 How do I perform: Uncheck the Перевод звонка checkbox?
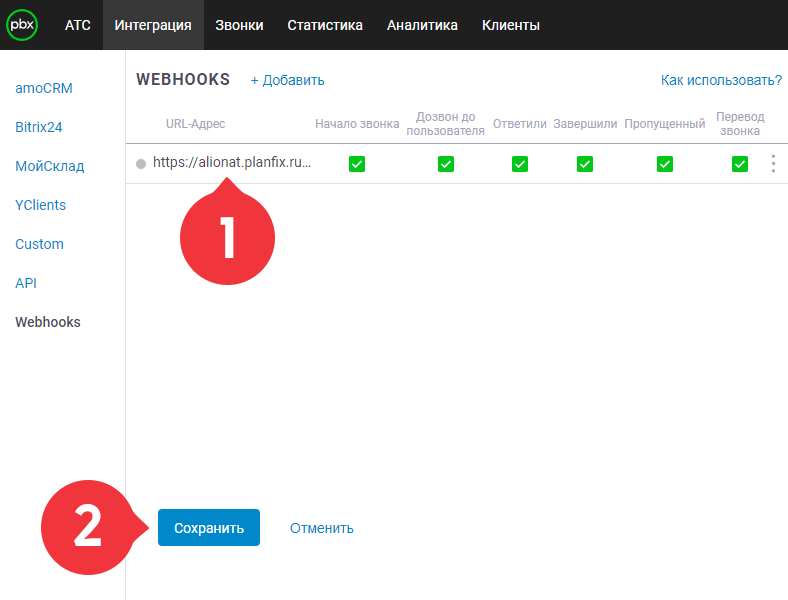click(740, 164)
